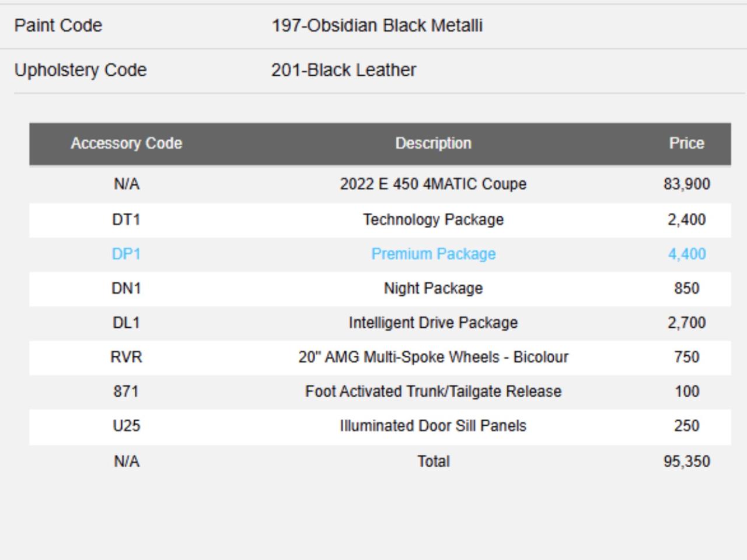747x560 pixels.
Task: Click the highlighted 4,400 price
Action: (687, 254)
